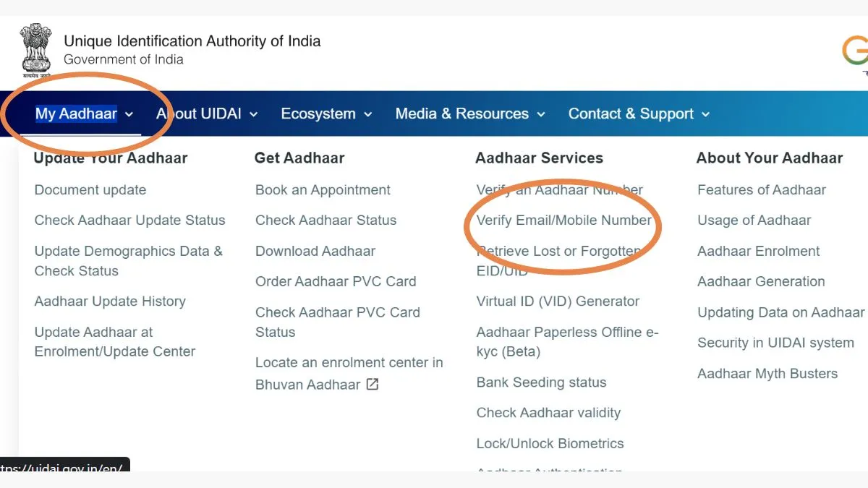Click Order Aadhaar PVC Card

pyautogui.click(x=336, y=281)
